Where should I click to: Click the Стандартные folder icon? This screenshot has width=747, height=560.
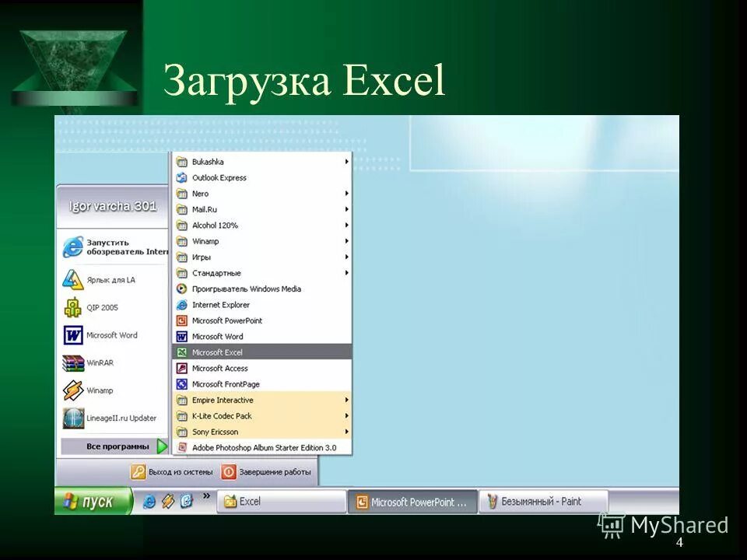[181, 273]
